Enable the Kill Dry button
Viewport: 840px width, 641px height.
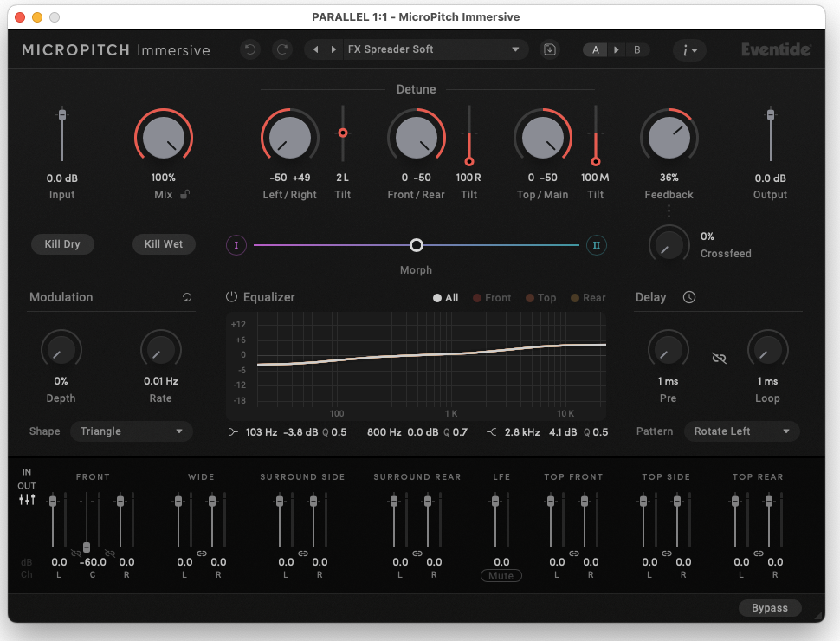click(x=62, y=244)
